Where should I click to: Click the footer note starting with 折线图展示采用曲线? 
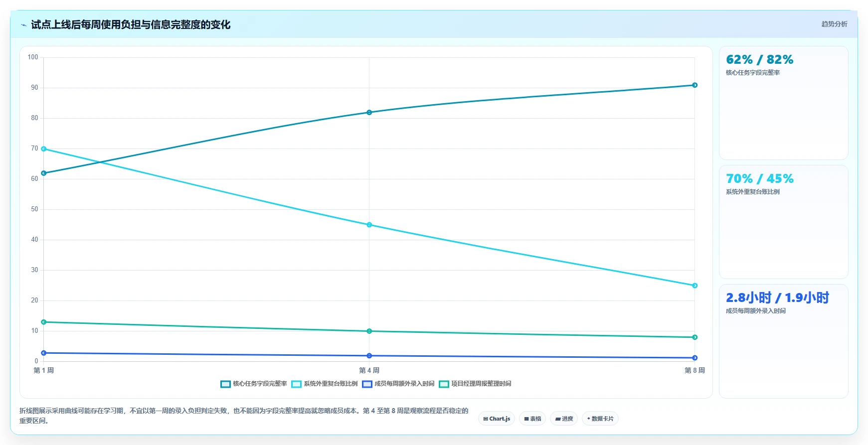(244, 416)
